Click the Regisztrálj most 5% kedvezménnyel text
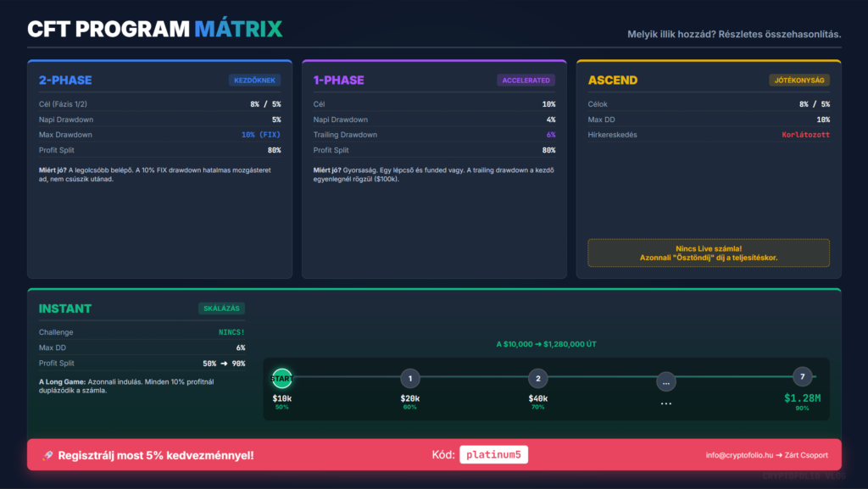The width and height of the screenshot is (868, 489). (x=156, y=455)
